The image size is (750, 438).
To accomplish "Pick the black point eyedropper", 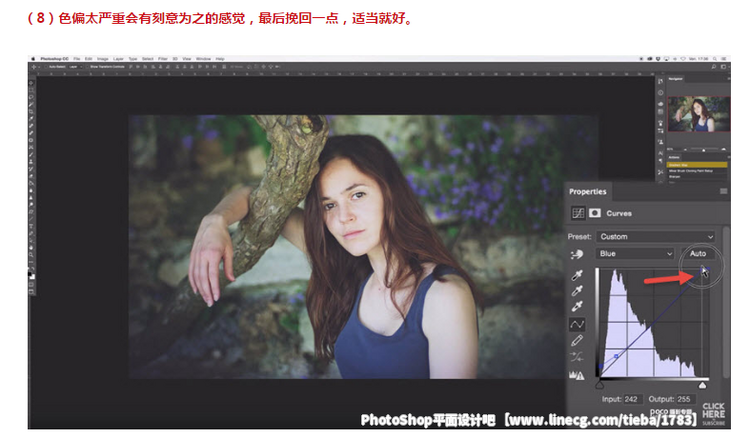I will (x=577, y=275).
